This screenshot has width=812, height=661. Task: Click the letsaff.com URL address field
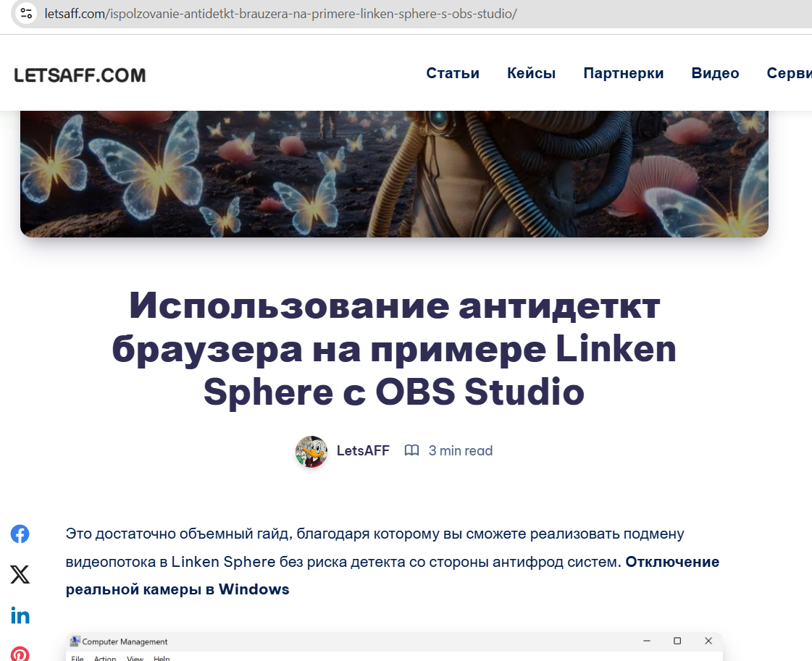tap(280, 14)
